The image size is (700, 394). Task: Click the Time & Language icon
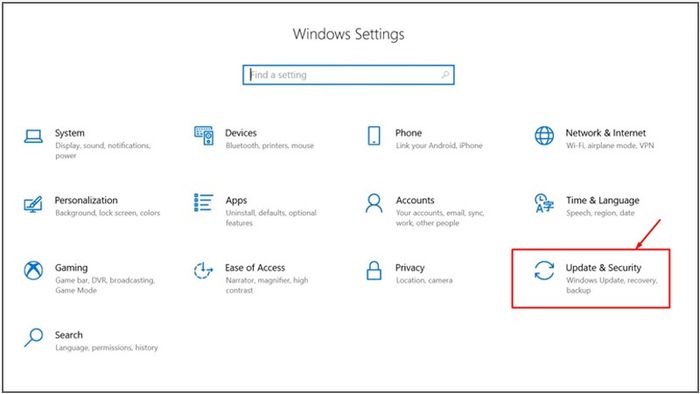coord(544,203)
